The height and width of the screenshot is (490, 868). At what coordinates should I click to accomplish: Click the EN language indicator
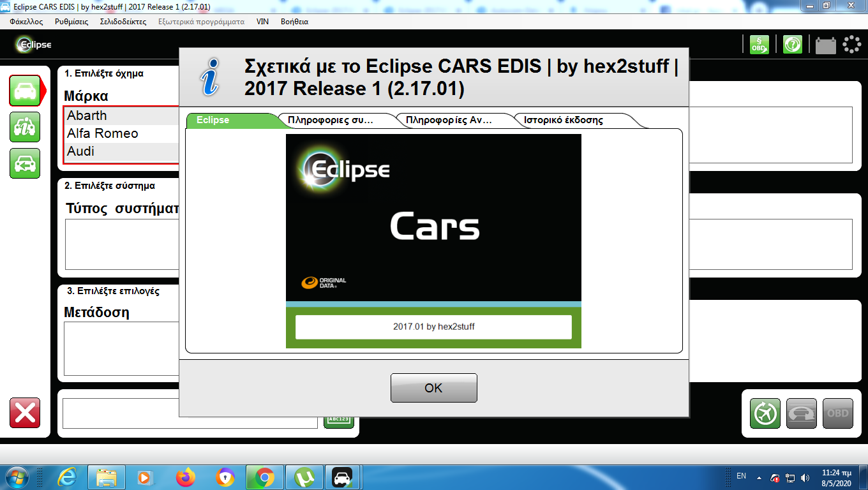coord(741,476)
